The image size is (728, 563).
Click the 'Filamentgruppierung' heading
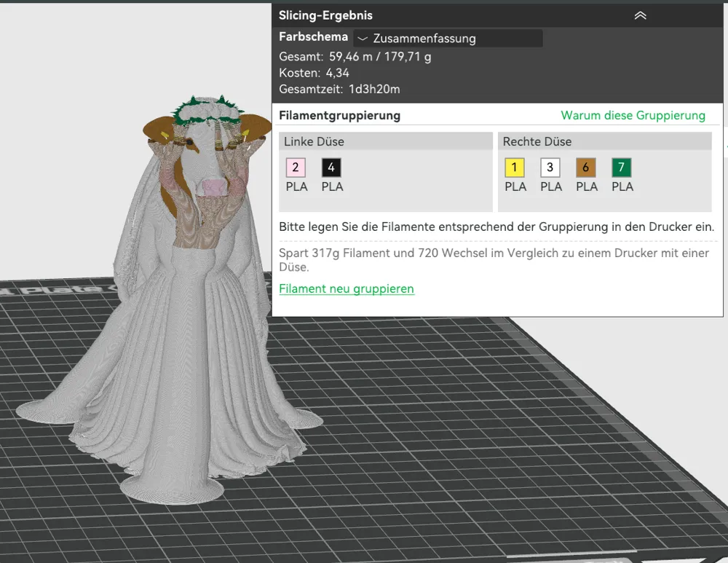point(339,115)
